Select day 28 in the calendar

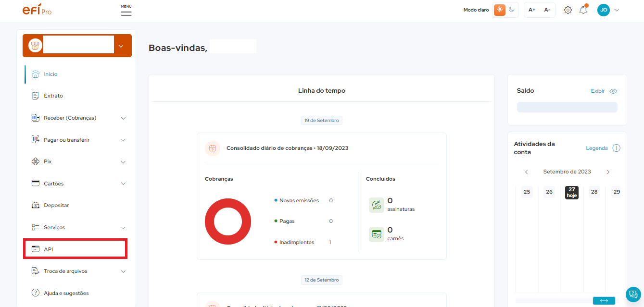(x=594, y=192)
